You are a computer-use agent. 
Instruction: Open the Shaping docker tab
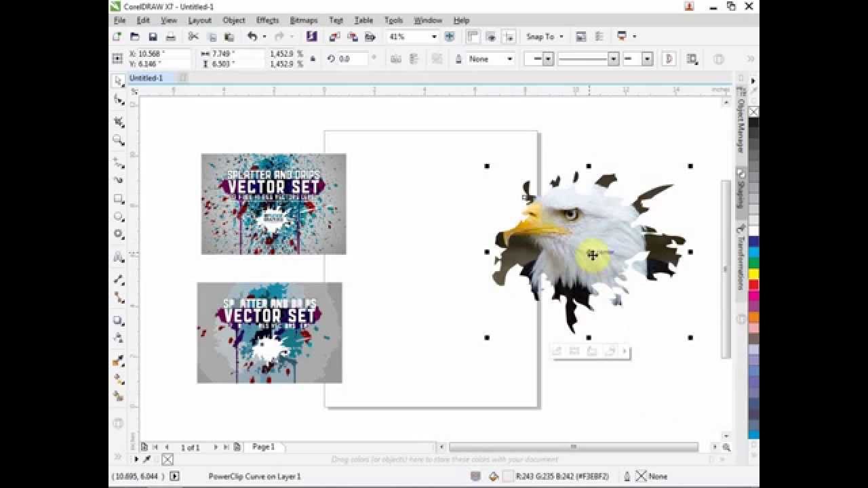tap(741, 191)
